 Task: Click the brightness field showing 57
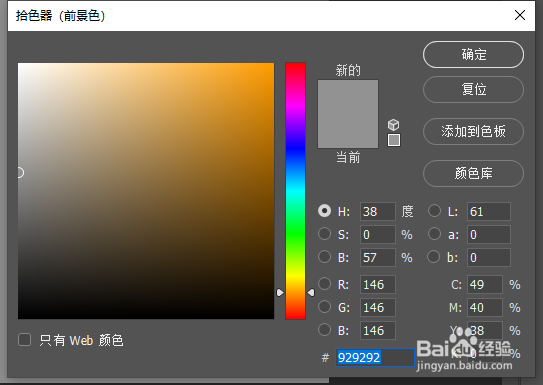[x=377, y=257]
